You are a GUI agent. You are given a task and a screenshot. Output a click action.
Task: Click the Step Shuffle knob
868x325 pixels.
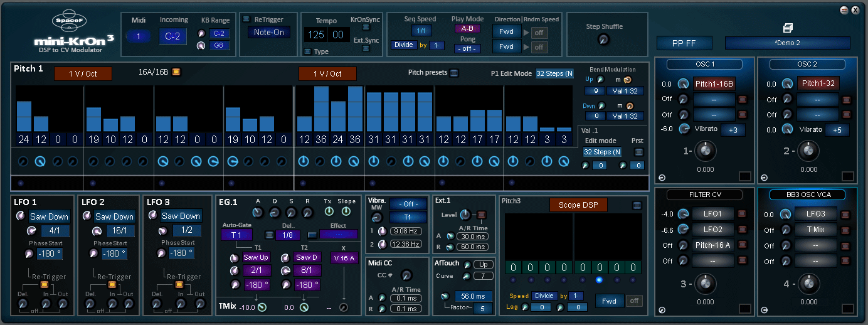pyautogui.click(x=603, y=40)
